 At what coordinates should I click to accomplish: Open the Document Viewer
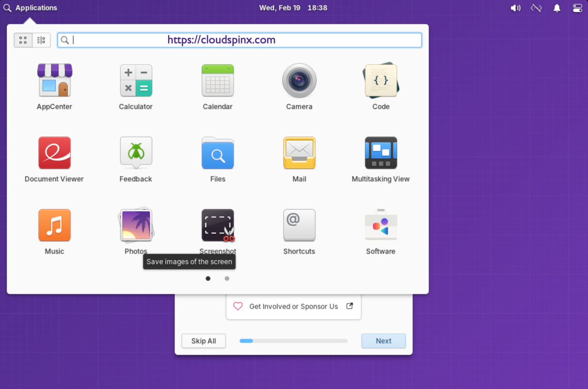point(54,153)
